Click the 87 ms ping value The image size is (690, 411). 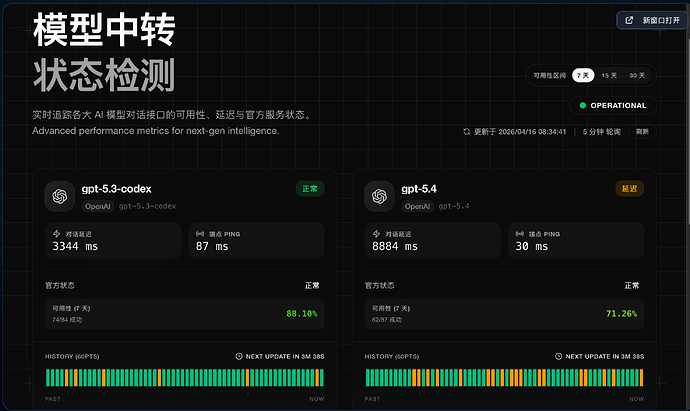212,246
